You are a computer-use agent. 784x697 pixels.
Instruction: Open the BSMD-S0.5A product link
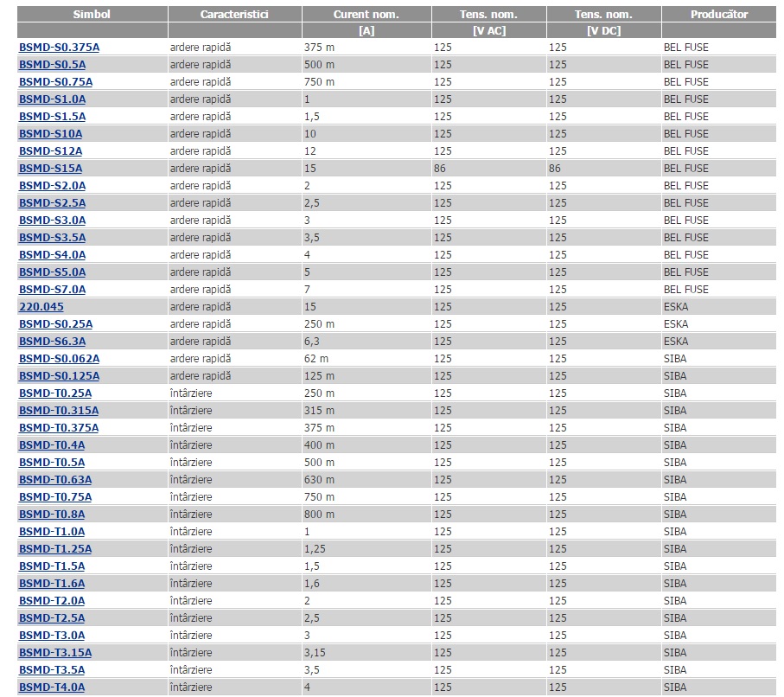pyautogui.click(x=52, y=65)
